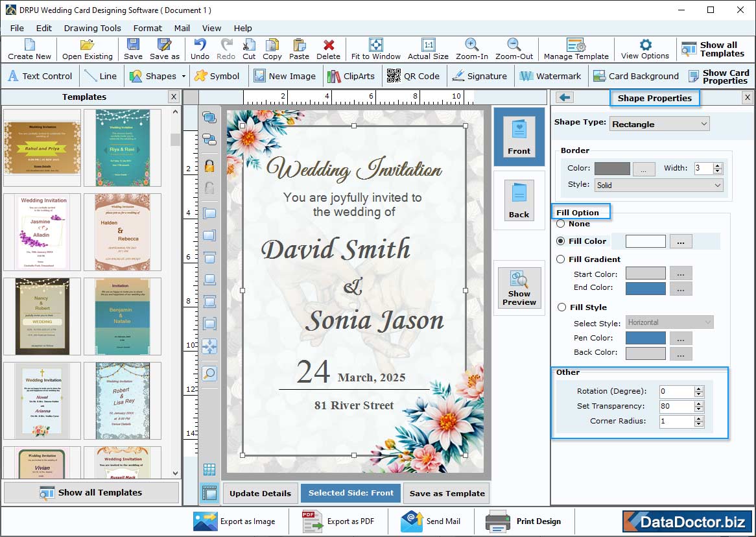Select the None fill option

pyautogui.click(x=561, y=224)
